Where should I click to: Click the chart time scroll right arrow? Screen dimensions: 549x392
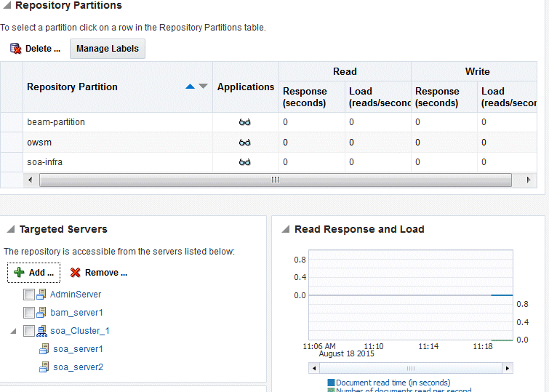point(508,368)
